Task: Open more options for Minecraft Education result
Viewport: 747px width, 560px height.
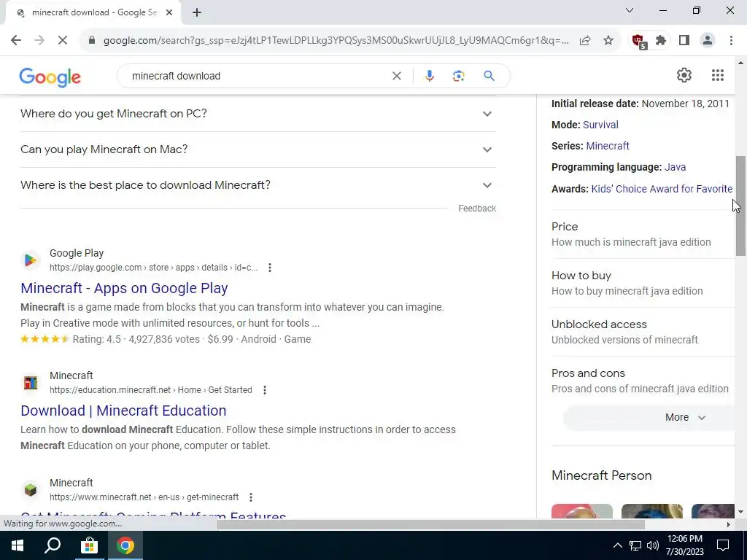Action: pyautogui.click(x=264, y=390)
